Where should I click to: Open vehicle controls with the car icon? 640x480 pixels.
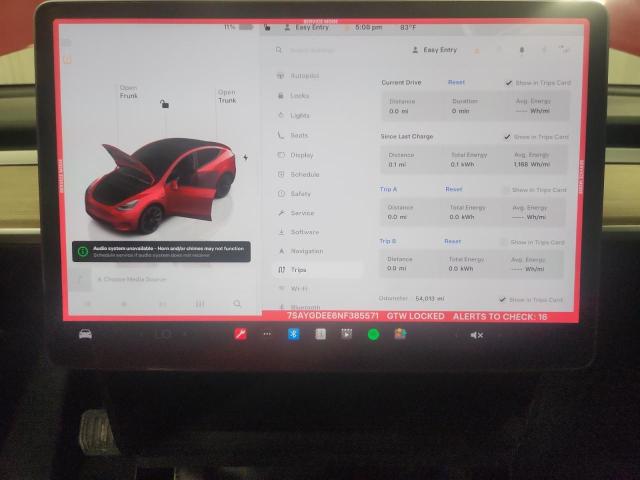[85, 334]
